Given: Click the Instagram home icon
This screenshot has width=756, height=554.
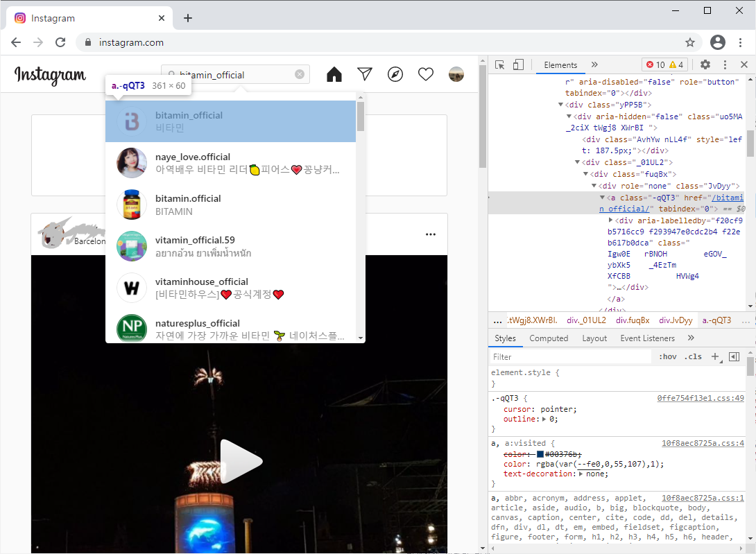Looking at the screenshot, I should 334,74.
